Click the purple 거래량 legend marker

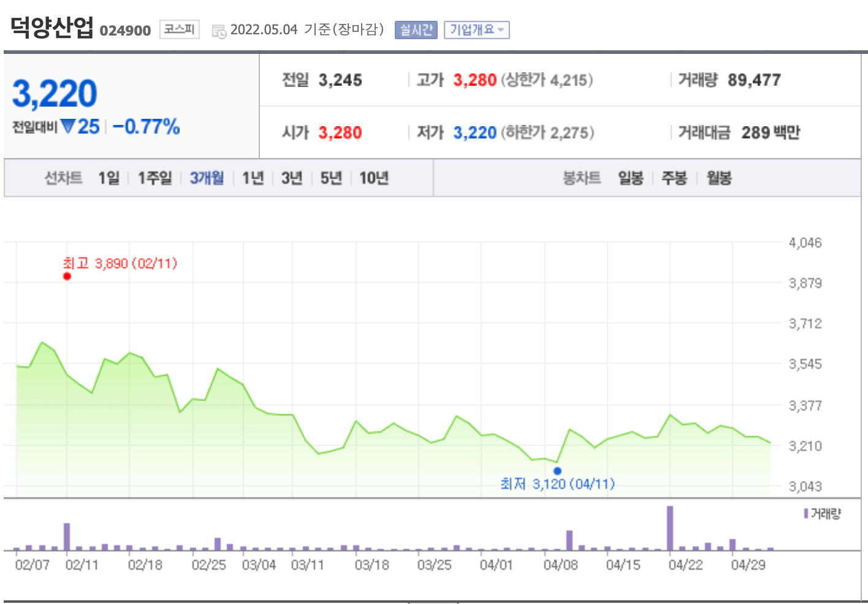tap(806, 513)
